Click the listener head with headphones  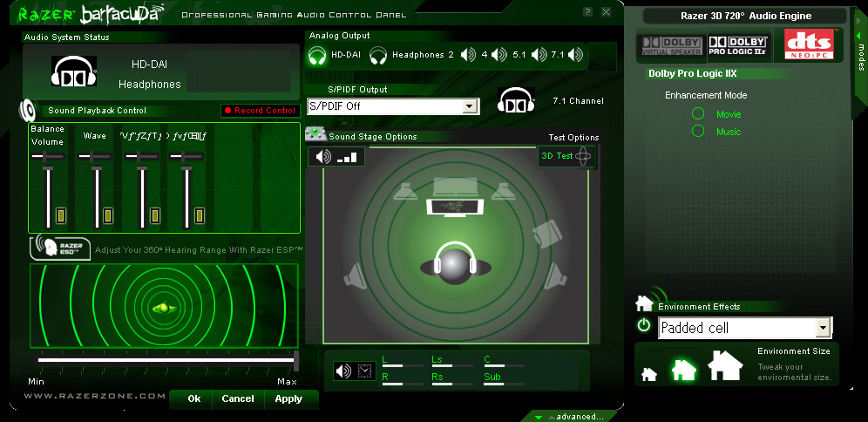click(x=455, y=263)
